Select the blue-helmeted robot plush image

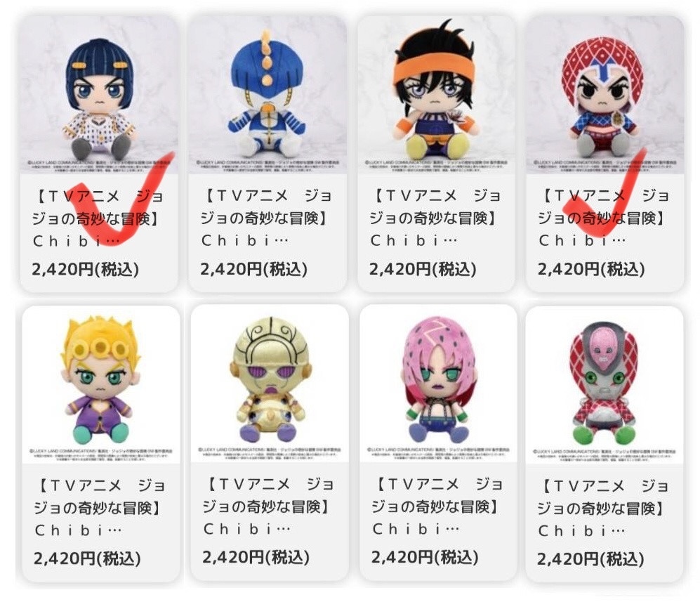pyautogui.click(x=268, y=95)
